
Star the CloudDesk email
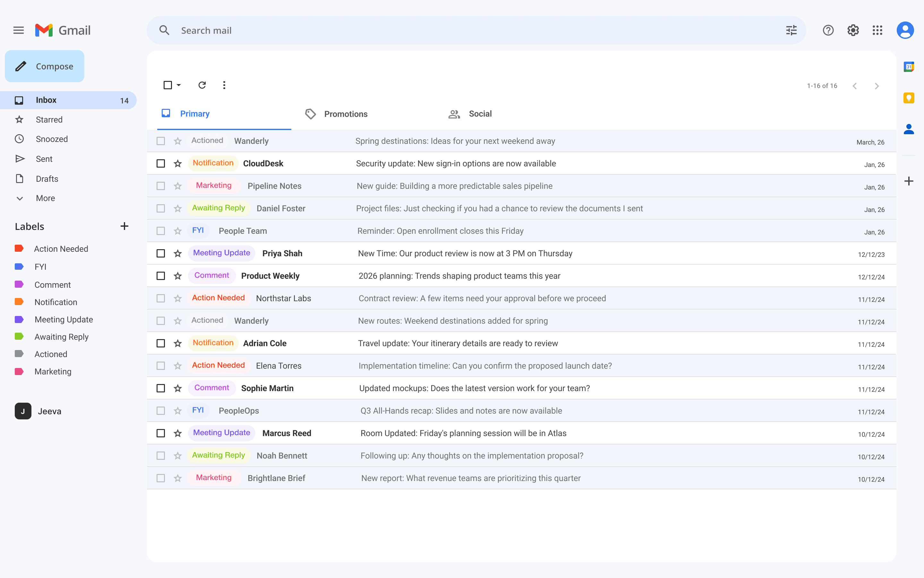click(x=177, y=164)
